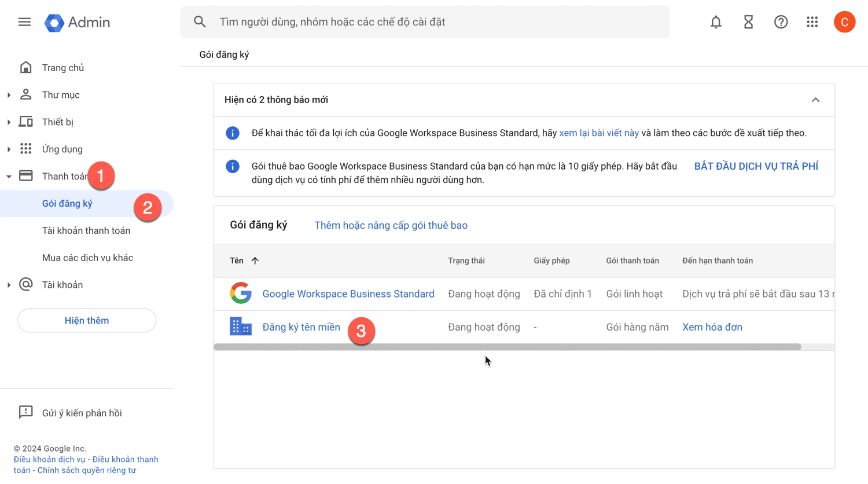Open the Google apps grid launcher
The height and width of the screenshot is (484, 868).
(812, 22)
